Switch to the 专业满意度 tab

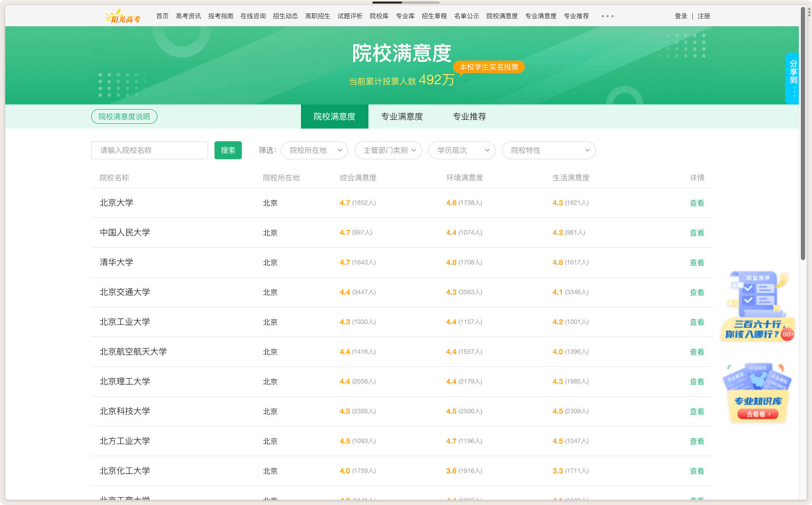click(x=402, y=116)
